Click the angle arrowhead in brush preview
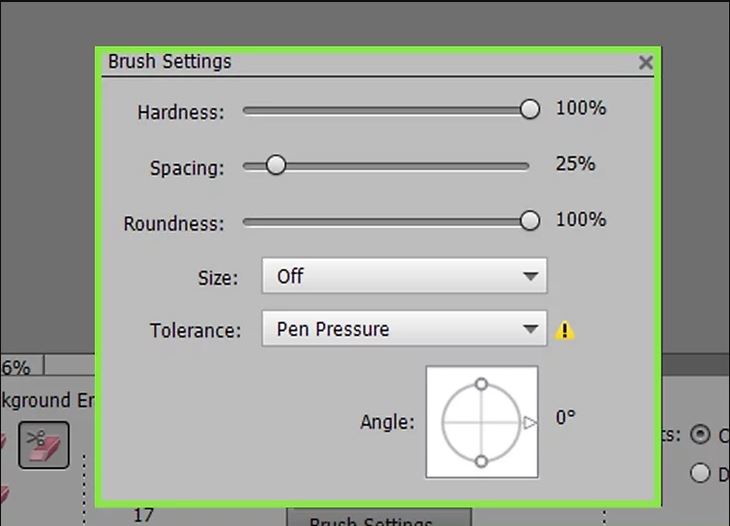730x526 pixels. click(529, 423)
